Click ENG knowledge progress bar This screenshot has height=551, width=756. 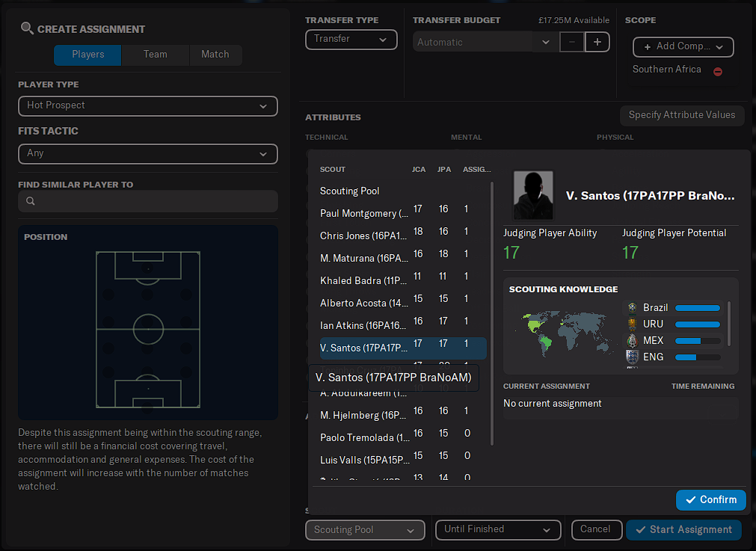click(698, 357)
